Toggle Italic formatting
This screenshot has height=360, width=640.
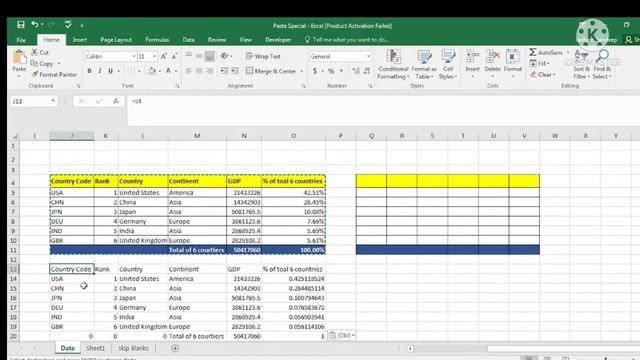pos(100,71)
